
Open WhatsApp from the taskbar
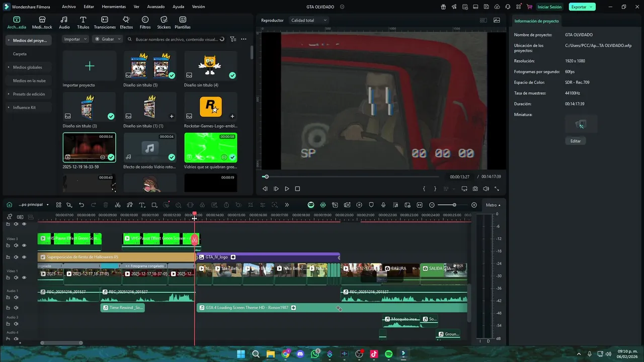pyautogui.click(x=315, y=354)
